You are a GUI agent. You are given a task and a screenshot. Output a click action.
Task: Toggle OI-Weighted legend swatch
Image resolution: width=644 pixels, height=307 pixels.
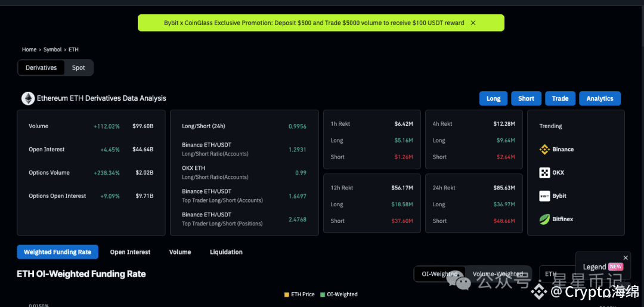pyautogui.click(x=323, y=294)
